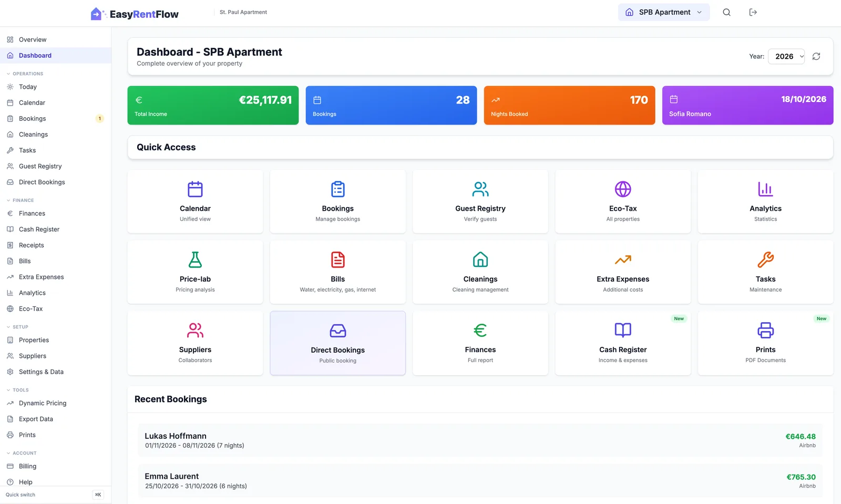The width and height of the screenshot is (841, 504).
Task: Click the Nights Booked summary card
Action: click(569, 105)
